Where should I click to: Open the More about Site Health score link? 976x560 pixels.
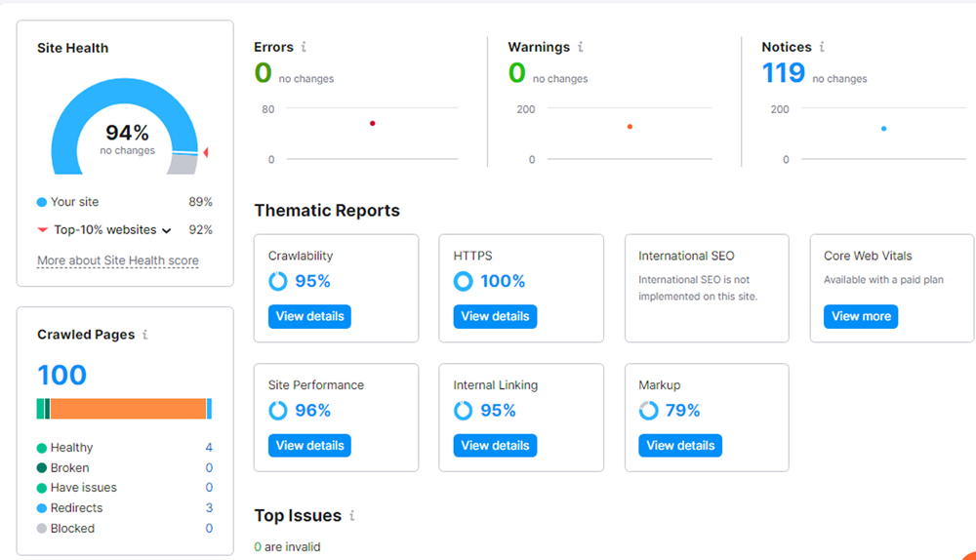tap(117, 260)
